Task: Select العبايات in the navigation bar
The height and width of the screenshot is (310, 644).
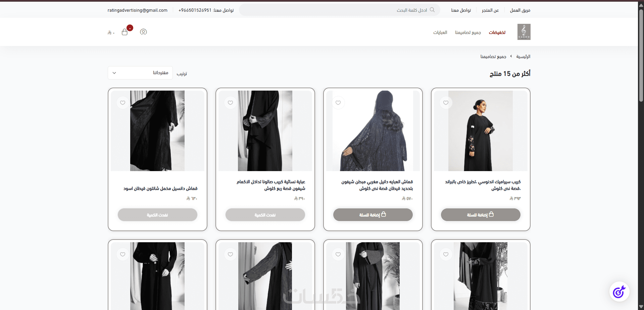Action: [x=440, y=33]
